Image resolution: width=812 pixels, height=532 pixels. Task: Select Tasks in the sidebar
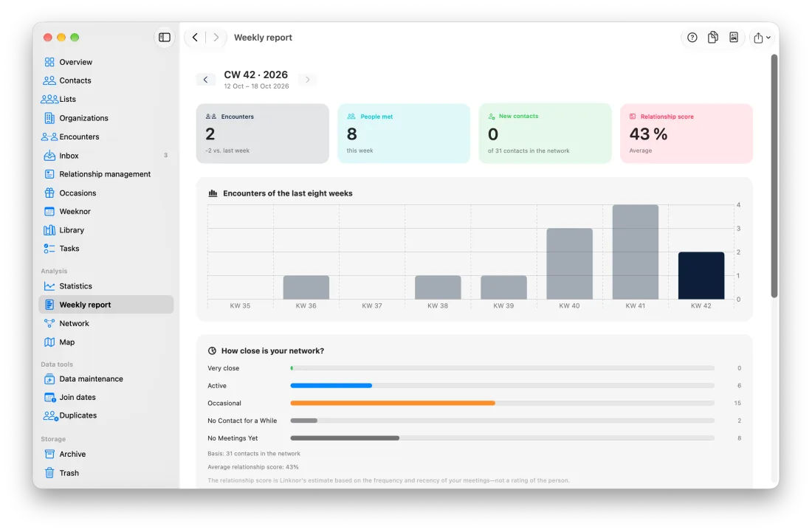106,249
